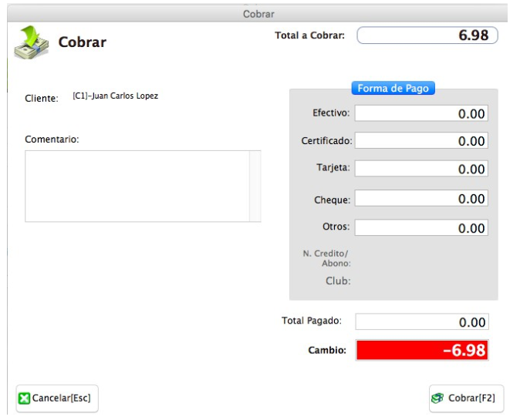Click the Comentario label

point(52,139)
